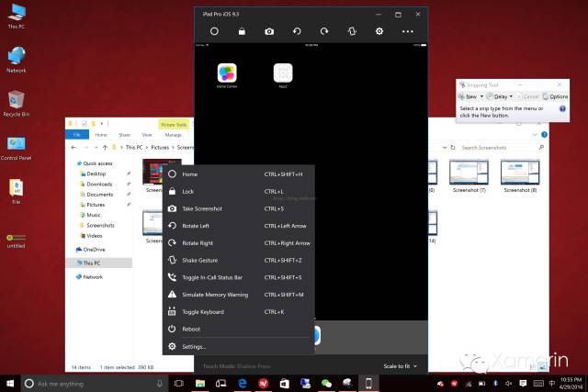This screenshot has width=588, height=392.
Task: Select Quick access in navigation pane
Action: (97, 163)
